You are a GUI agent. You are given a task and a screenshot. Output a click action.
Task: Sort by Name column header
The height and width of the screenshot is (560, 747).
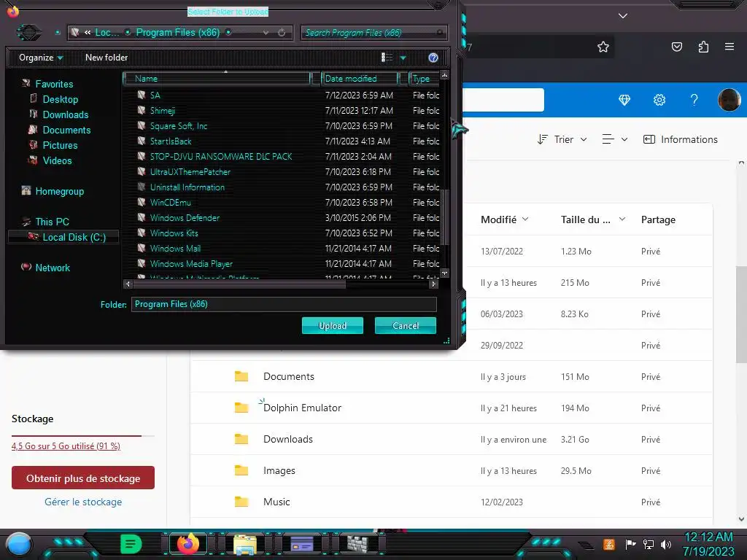(x=217, y=79)
